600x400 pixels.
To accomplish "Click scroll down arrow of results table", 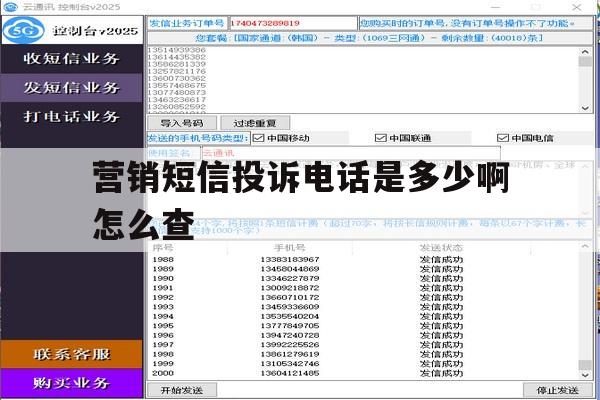I will (585, 376).
